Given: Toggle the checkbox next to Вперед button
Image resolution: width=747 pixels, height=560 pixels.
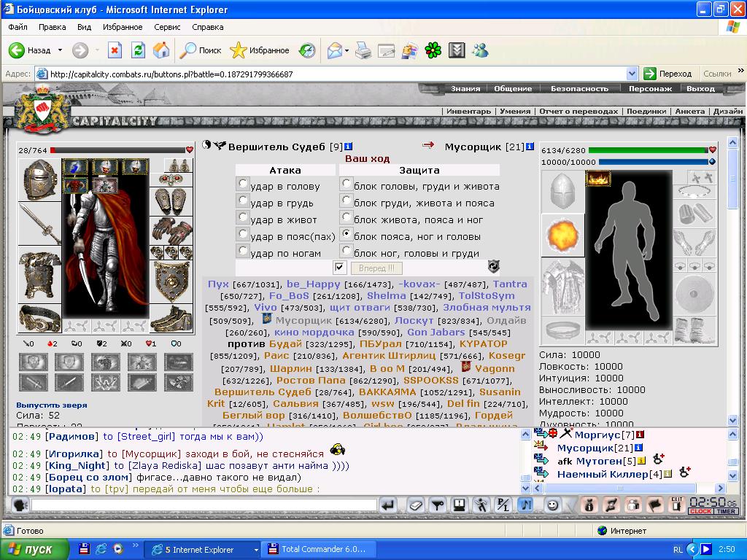Looking at the screenshot, I should pyautogui.click(x=339, y=268).
